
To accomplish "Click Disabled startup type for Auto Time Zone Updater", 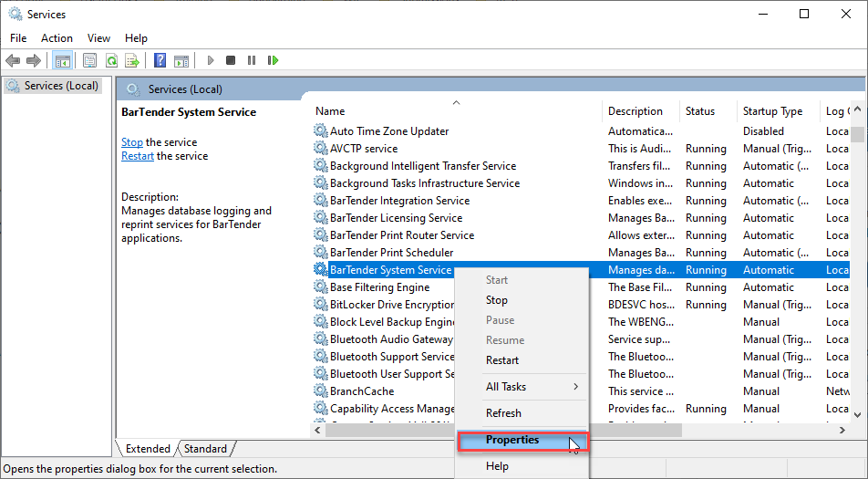I will coord(763,131).
